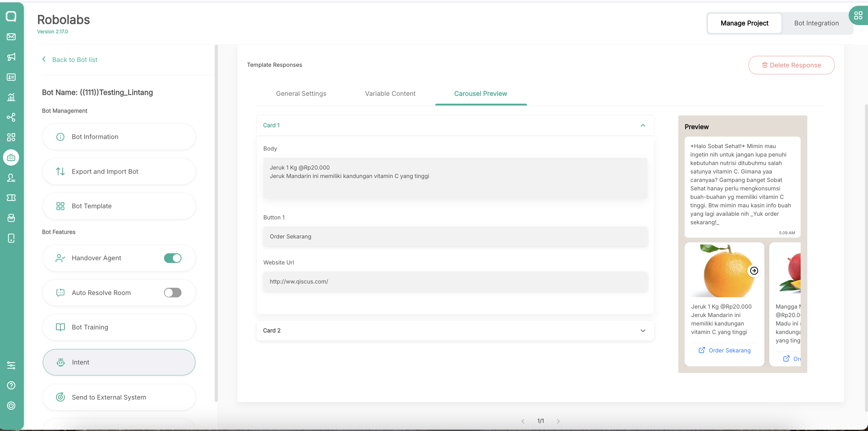Enable the Auto Resolve Room toggle
This screenshot has height=431, width=868.
(172, 293)
